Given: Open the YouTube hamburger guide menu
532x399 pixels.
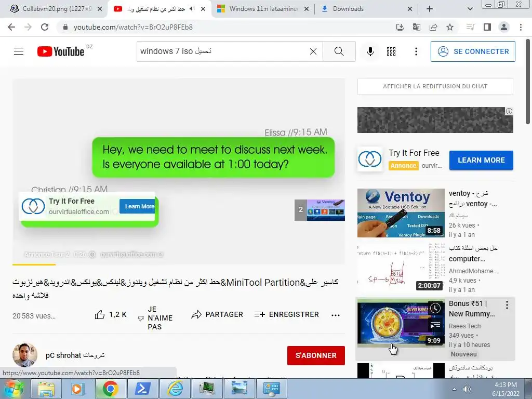Looking at the screenshot, I should (x=19, y=51).
